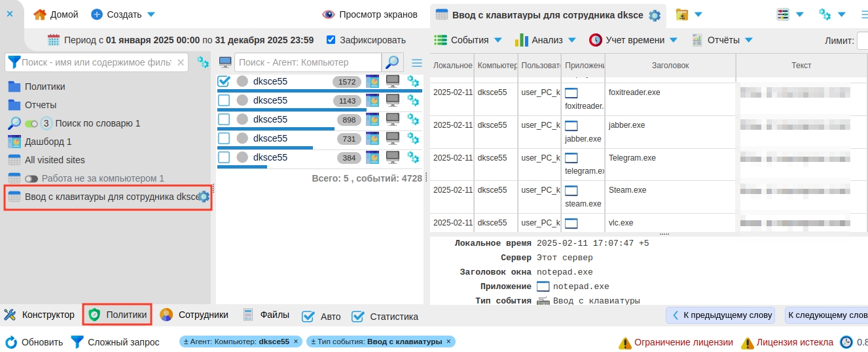Click the Refresh (Обновить) icon
868x352 pixels.
(11, 342)
